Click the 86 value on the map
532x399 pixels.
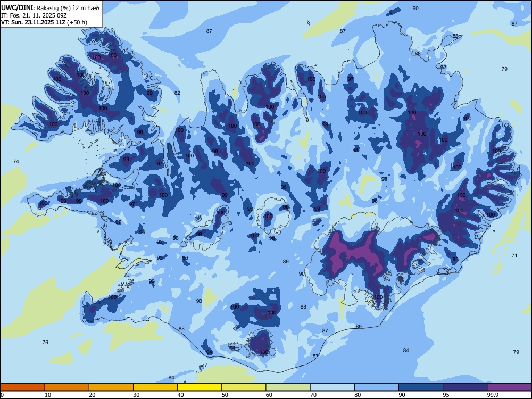[x=455, y=36]
